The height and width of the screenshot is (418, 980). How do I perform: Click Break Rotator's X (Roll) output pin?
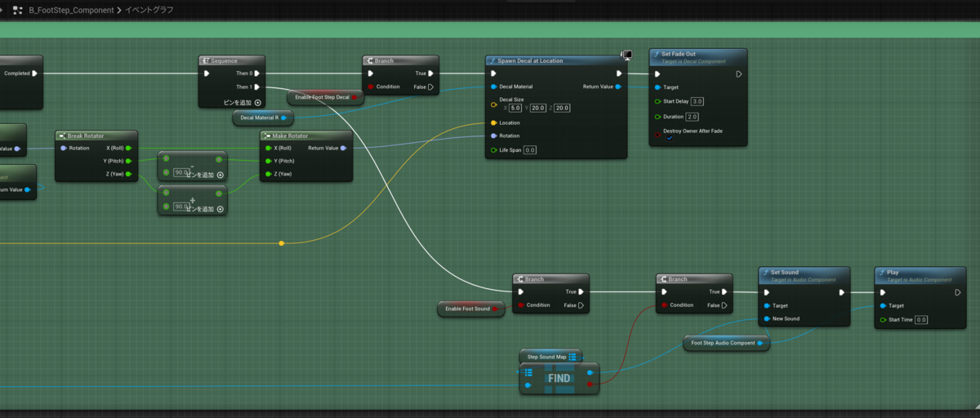[x=128, y=148]
